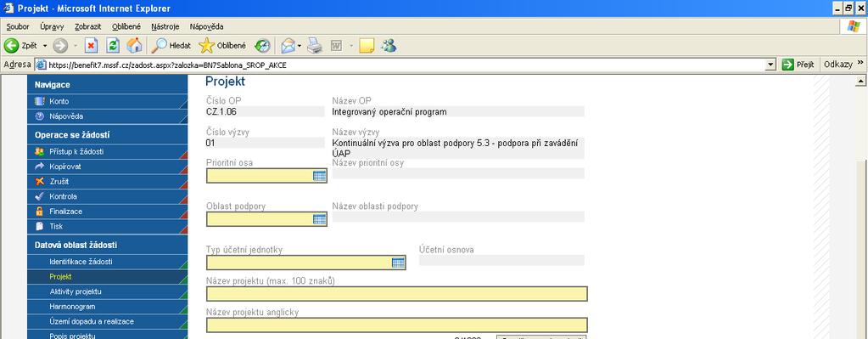Screen dimensions: 868x339
Task: Click the Mail envelope toolbar icon
Action: pos(288,46)
